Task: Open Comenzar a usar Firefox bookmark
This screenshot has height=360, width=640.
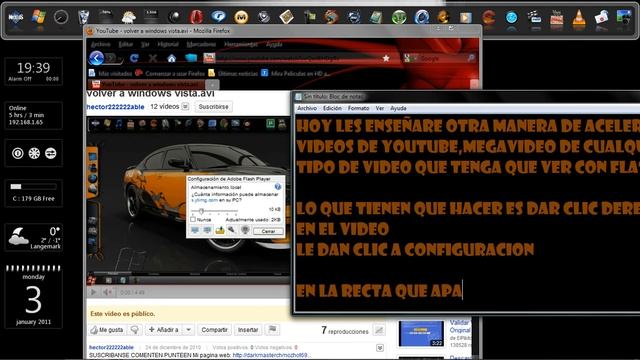Action: tap(170, 73)
